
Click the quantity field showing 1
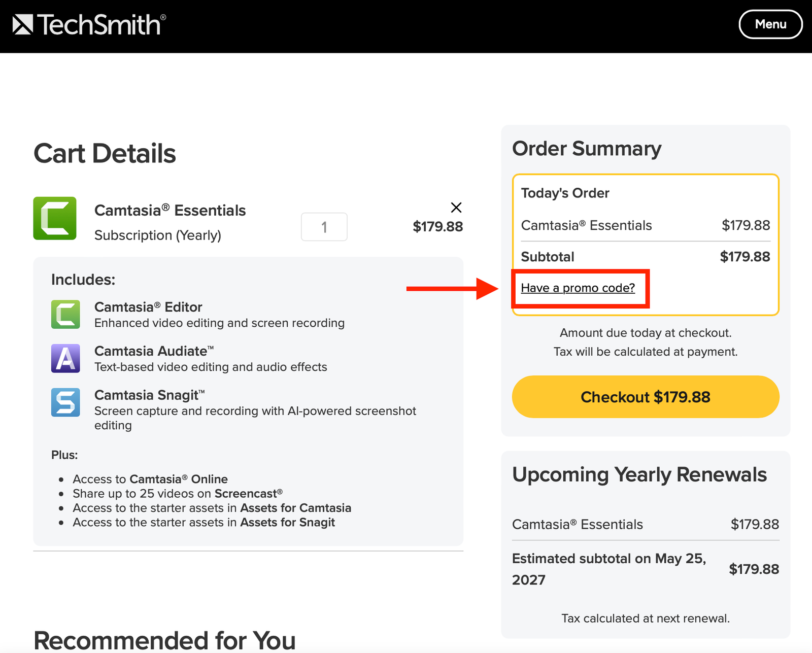pos(324,227)
